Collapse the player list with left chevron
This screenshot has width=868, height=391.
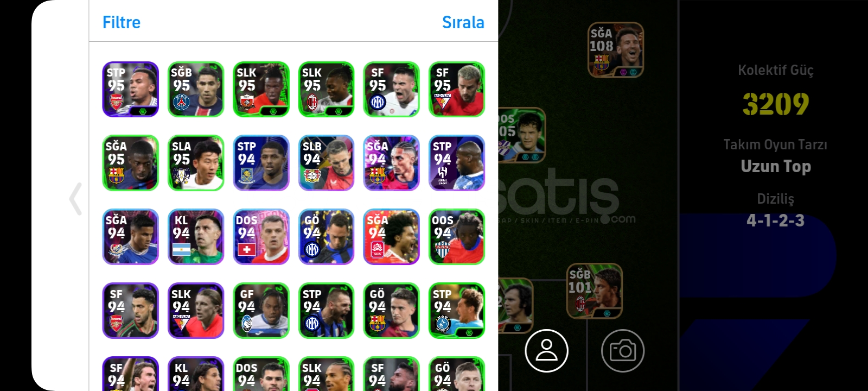click(75, 199)
